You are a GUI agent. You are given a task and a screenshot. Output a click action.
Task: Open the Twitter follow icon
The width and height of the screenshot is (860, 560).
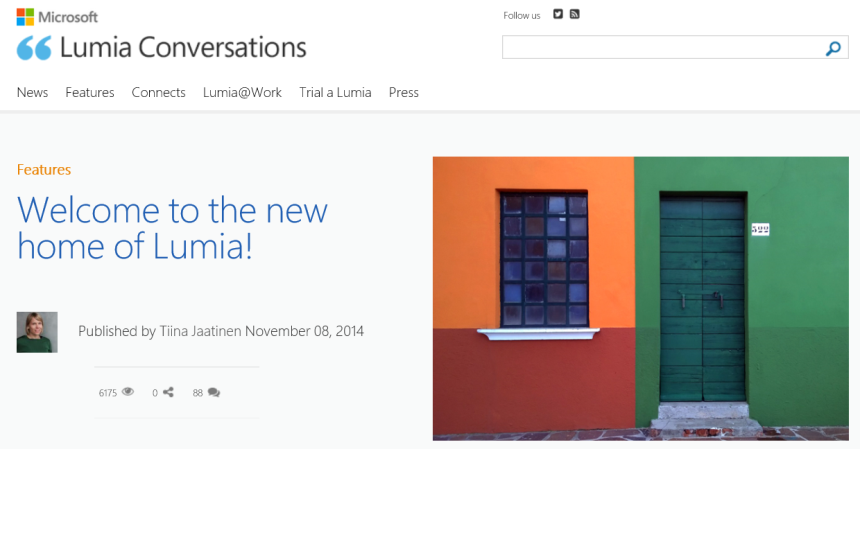pyautogui.click(x=558, y=14)
